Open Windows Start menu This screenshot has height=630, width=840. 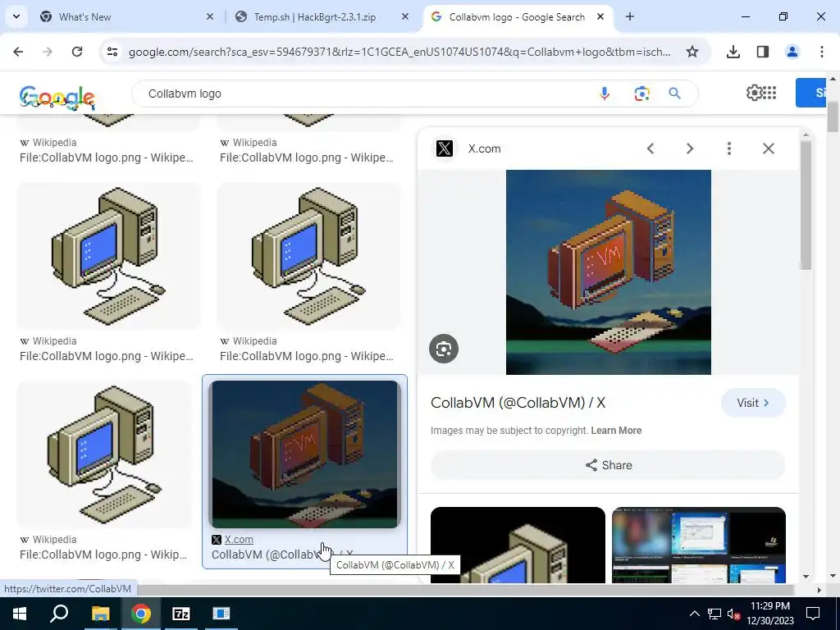coord(20,614)
